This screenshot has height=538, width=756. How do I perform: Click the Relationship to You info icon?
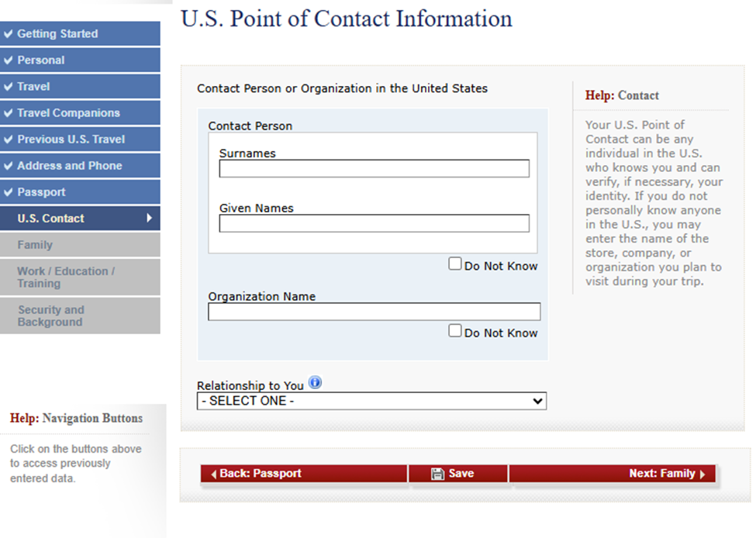tap(315, 383)
